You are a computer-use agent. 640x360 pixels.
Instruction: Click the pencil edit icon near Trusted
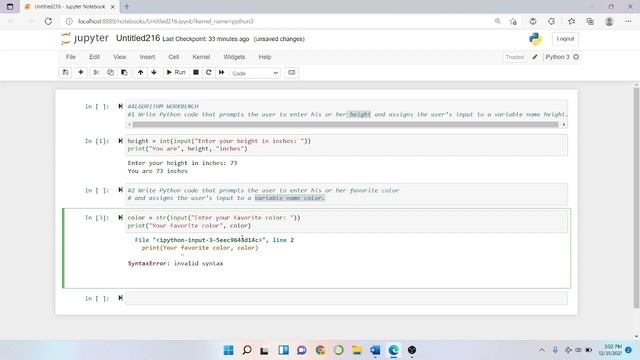coord(535,57)
